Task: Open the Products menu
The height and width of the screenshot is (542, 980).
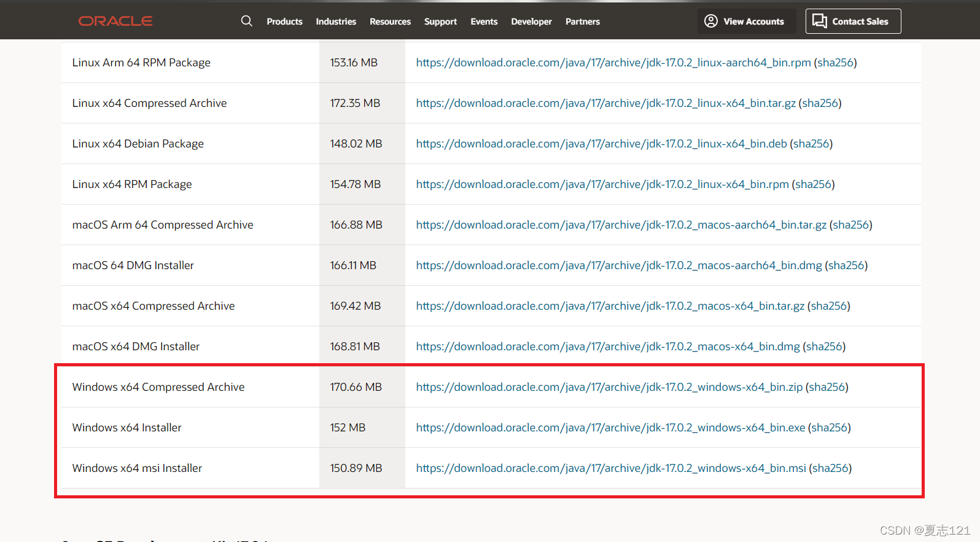Action: (284, 22)
